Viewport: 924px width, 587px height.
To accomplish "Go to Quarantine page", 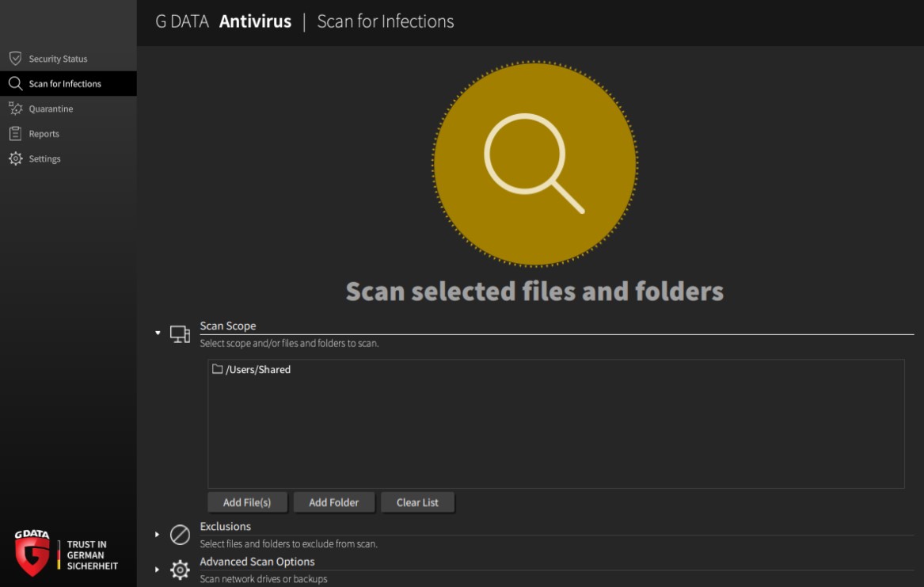I will pos(68,109).
